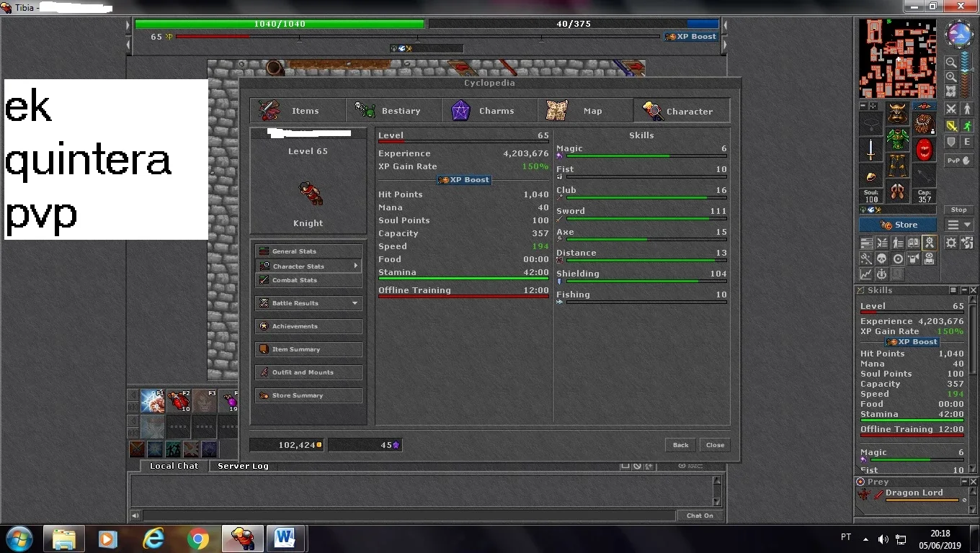Click the backpack container slot
980x553 pixels.
tap(925, 123)
